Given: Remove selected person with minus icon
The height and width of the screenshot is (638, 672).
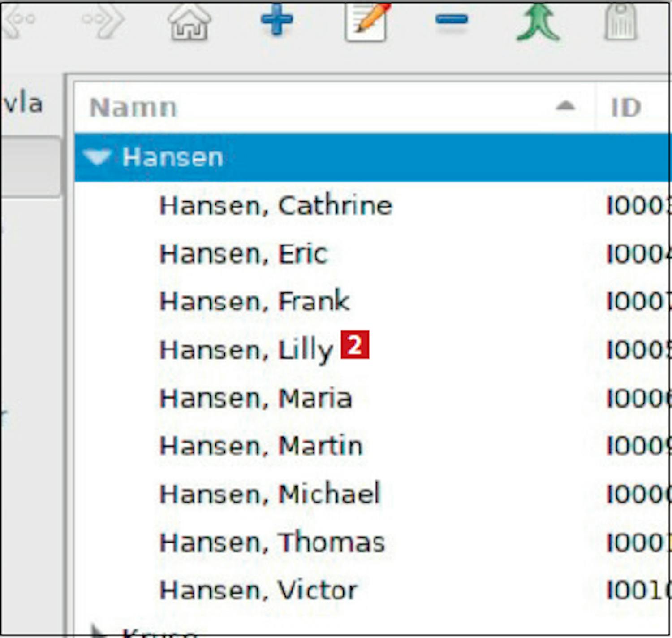Looking at the screenshot, I should pos(451,19).
